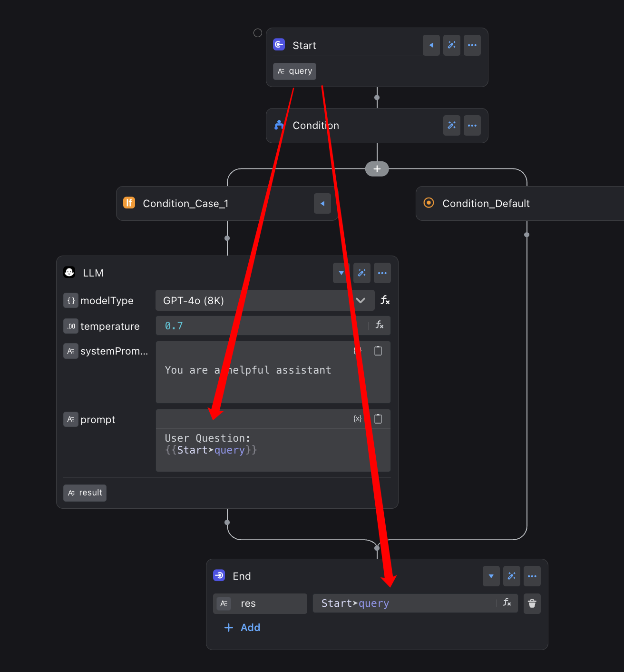Click the magic wand icon on Start node
The image size is (624, 672).
(x=451, y=45)
